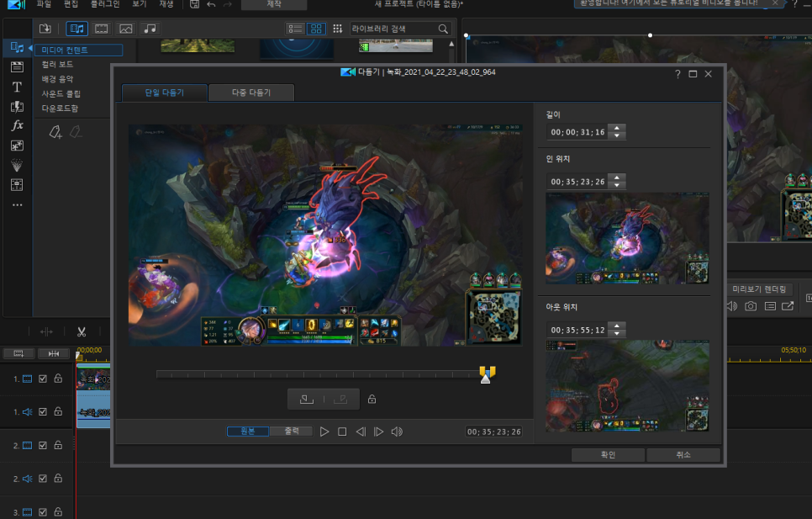The width and height of the screenshot is (812, 519).
Task: Click the 아웃 위치 preview thumbnail
Action: pyautogui.click(x=627, y=386)
